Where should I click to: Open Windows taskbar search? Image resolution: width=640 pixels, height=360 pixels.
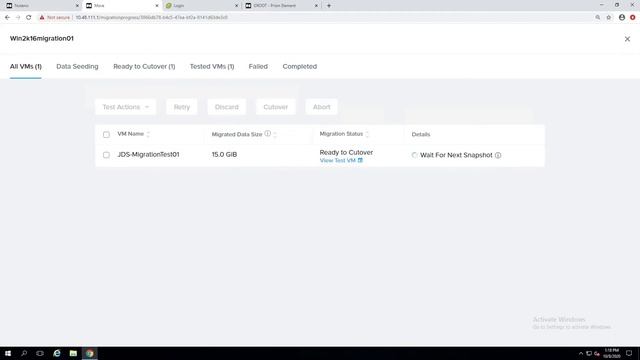point(24,353)
